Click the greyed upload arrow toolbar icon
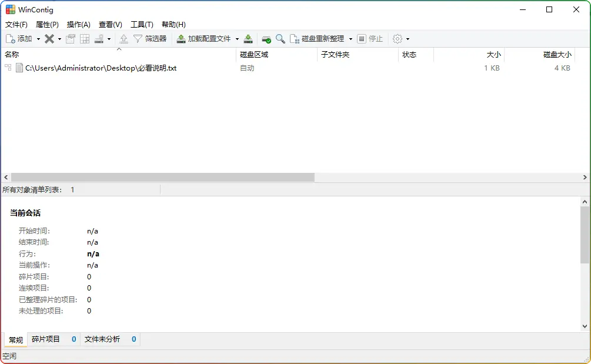Image resolution: width=591 pixels, height=364 pixels. (x=123, y=39)
